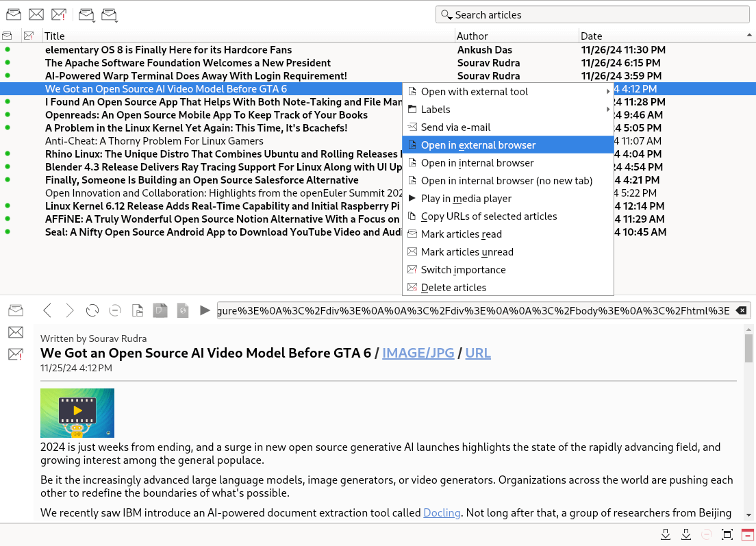Toggle the unread envelope filter in left sidebar

point(15,332)
